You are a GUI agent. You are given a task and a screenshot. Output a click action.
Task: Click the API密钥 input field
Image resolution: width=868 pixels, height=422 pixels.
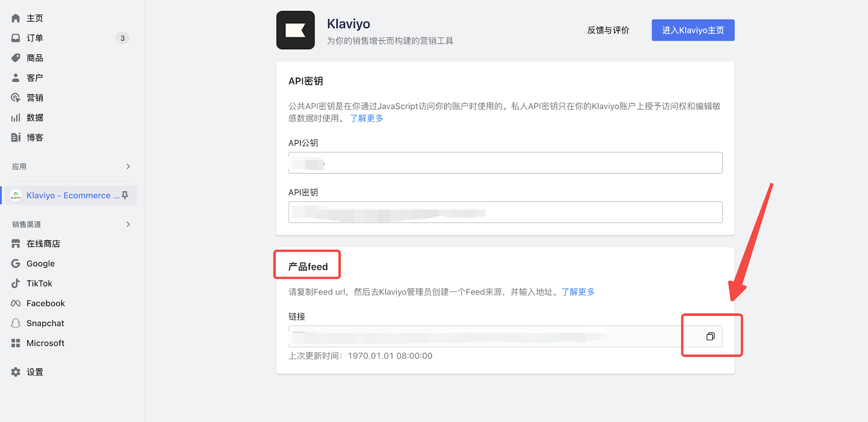tap(505, 212)
